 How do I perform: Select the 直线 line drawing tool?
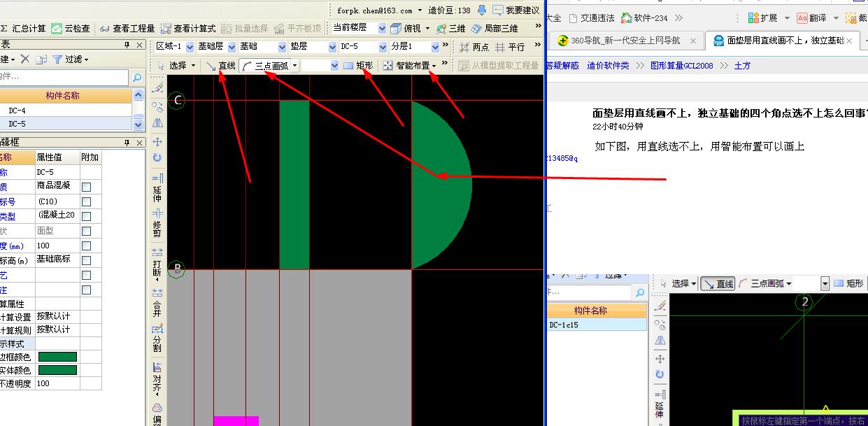(220, 66)
